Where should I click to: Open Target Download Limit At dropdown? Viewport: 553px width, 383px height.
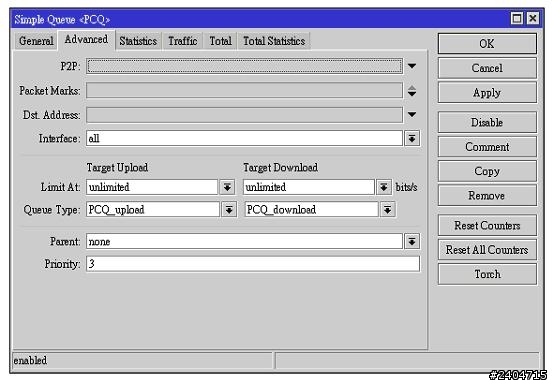(x=384, y=187)
